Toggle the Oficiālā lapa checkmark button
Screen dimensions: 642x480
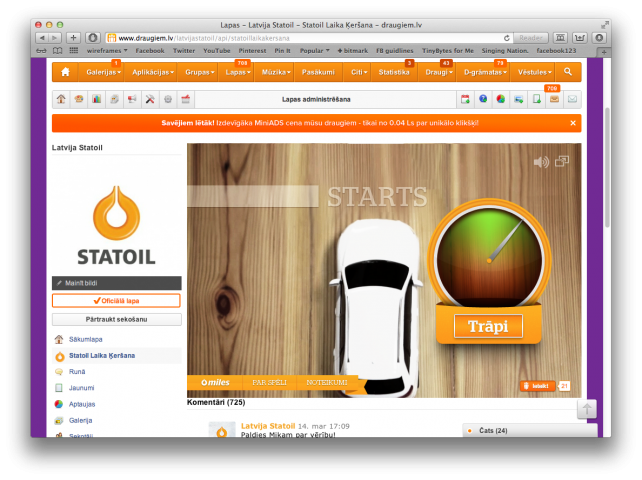point(116,300)
